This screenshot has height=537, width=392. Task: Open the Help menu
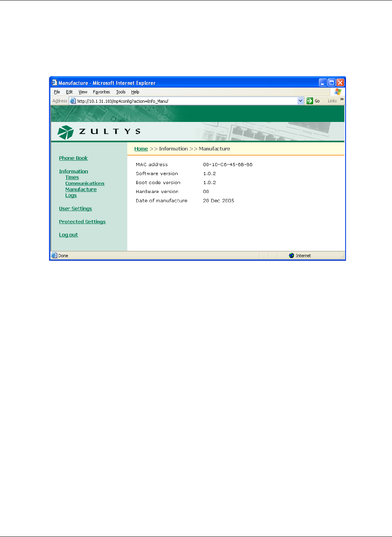(135, 92)
